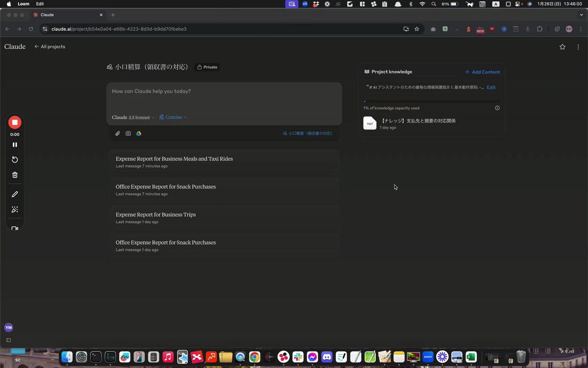This screenshot has height=368, width=588.
Task: Attach a file with the paperclip icon
Action: coord(118,133)
